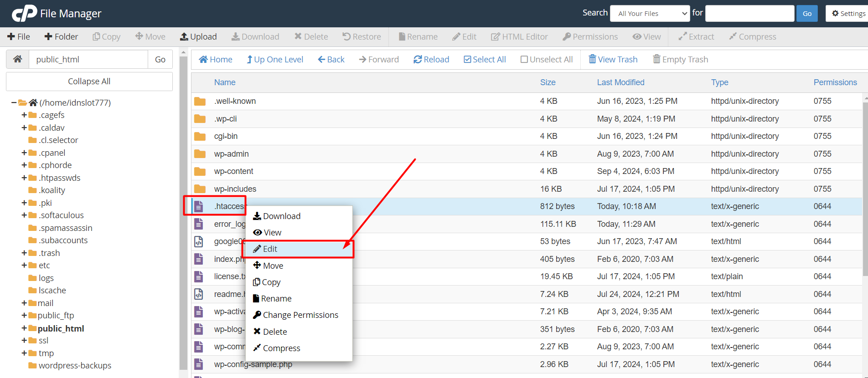Open the Upload tool

point(198,36)
